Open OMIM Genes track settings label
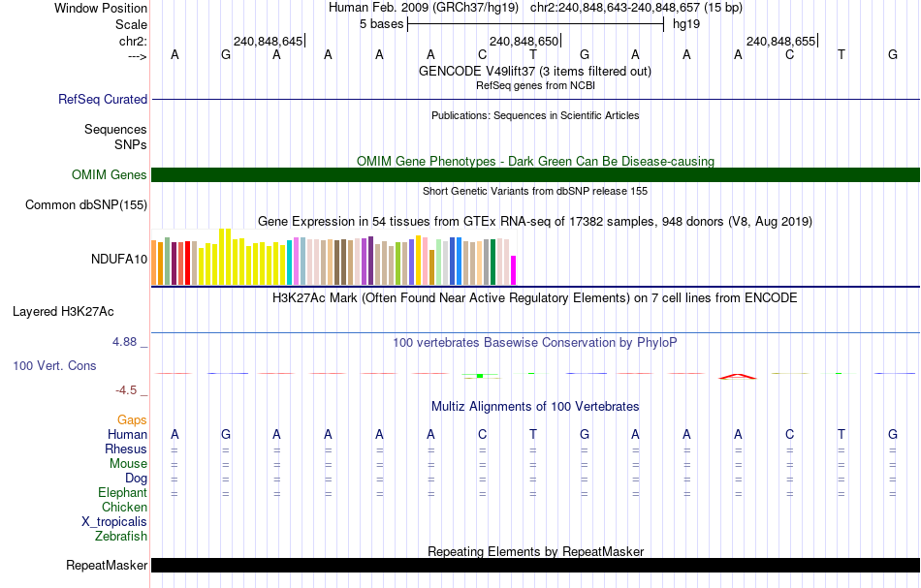This screenshot has width=921, height=588. tap(110, 175)
